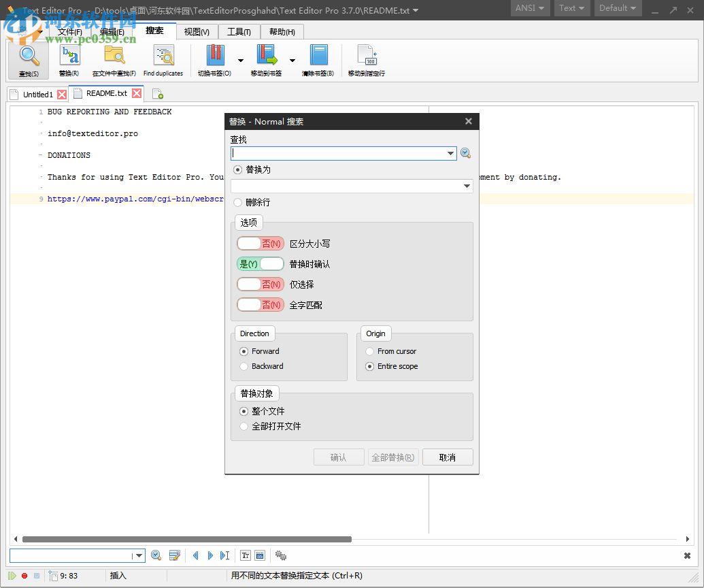Open the 工具(T) menu
Image resolution: width=704 pixels, height=588 pixels.
239,31
